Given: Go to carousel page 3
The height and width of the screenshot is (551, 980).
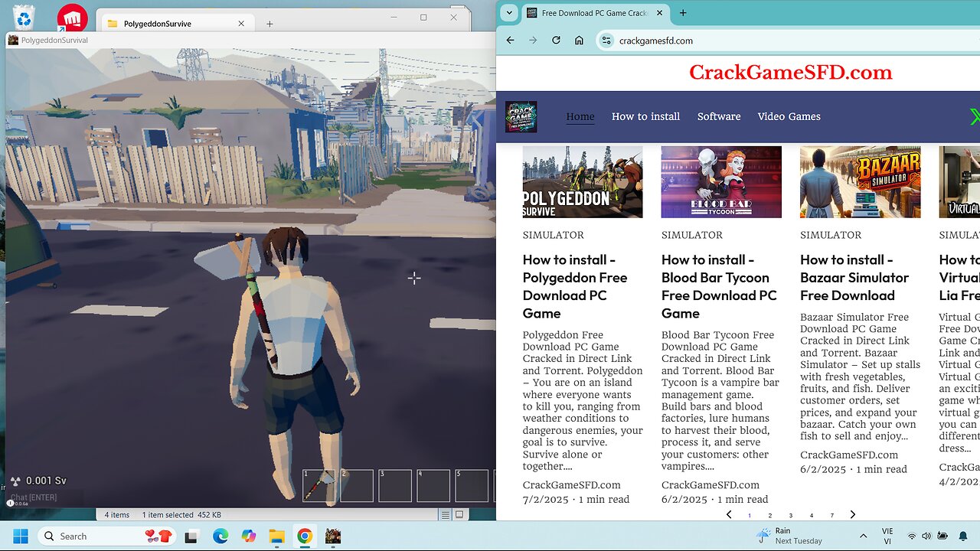Looking at the screenshot, I should pyautogui.click(x=791, y=516).
